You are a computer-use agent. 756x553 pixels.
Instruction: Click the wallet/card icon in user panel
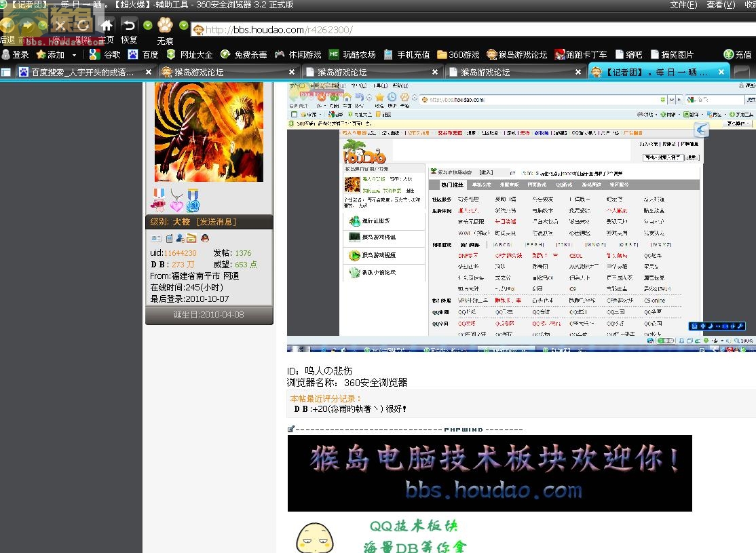click(191, 238)
